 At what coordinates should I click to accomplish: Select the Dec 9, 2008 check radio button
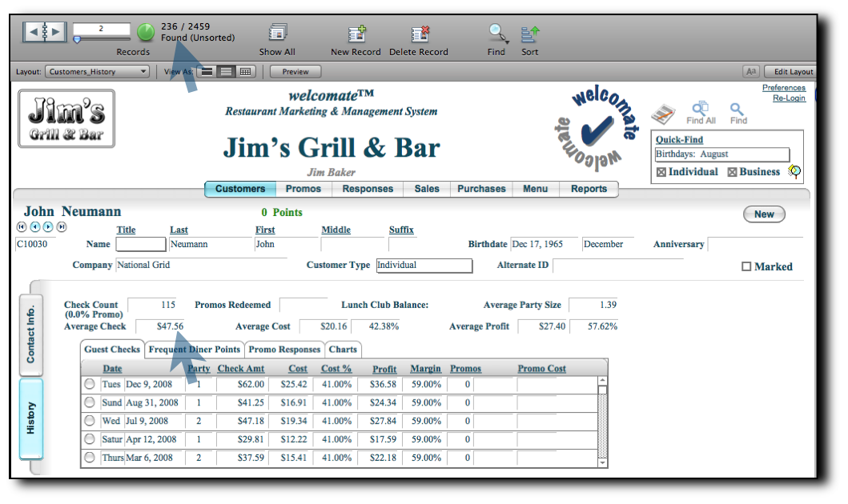[90, 384]
